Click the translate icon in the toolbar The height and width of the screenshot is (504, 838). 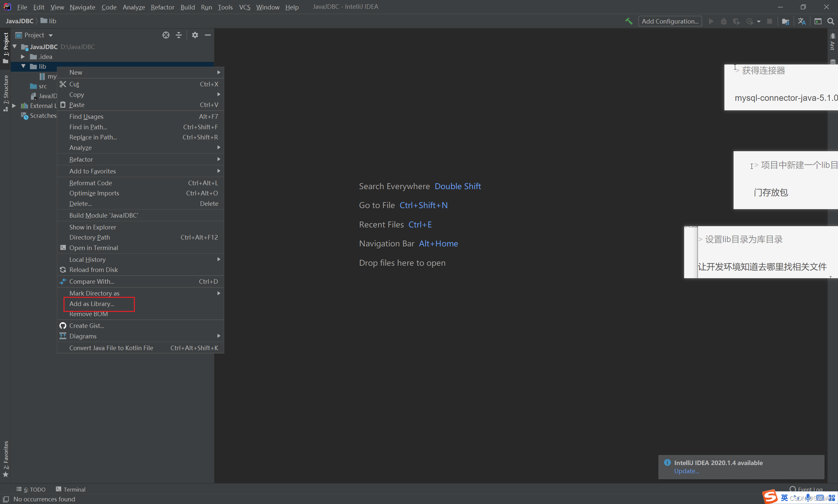click(802, 21)
